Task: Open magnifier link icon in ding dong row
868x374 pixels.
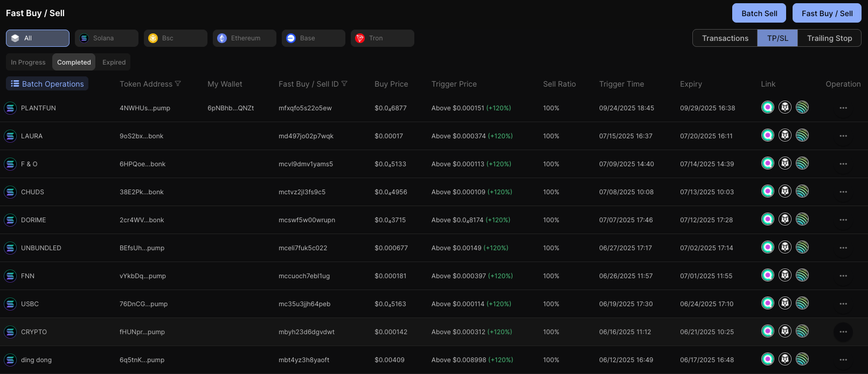Action: pos(768,359)
